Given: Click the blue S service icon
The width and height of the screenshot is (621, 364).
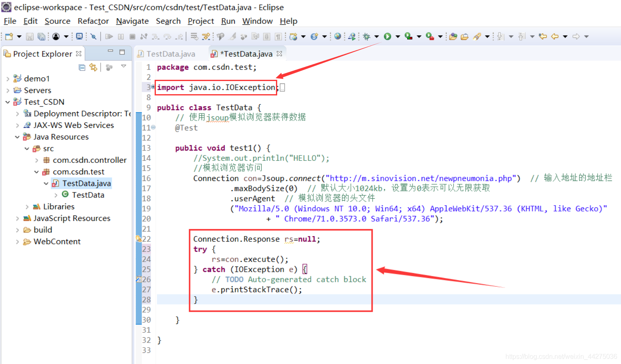Looking at the screenshot, I should 314,37.
